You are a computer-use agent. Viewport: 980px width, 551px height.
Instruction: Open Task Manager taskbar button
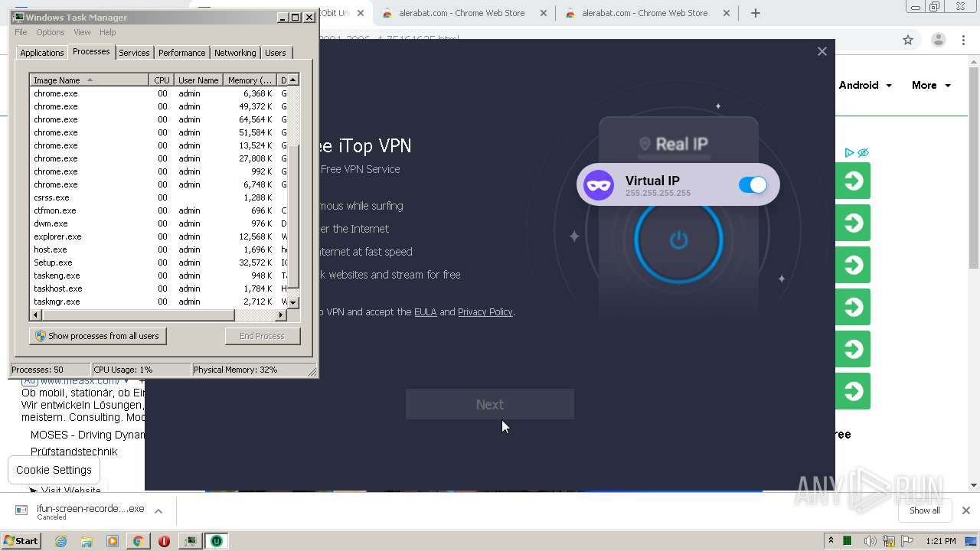(190, 541)
